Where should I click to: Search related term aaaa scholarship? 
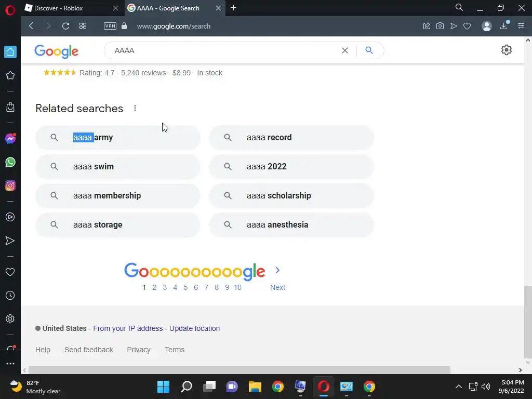(x=291, y=196)
